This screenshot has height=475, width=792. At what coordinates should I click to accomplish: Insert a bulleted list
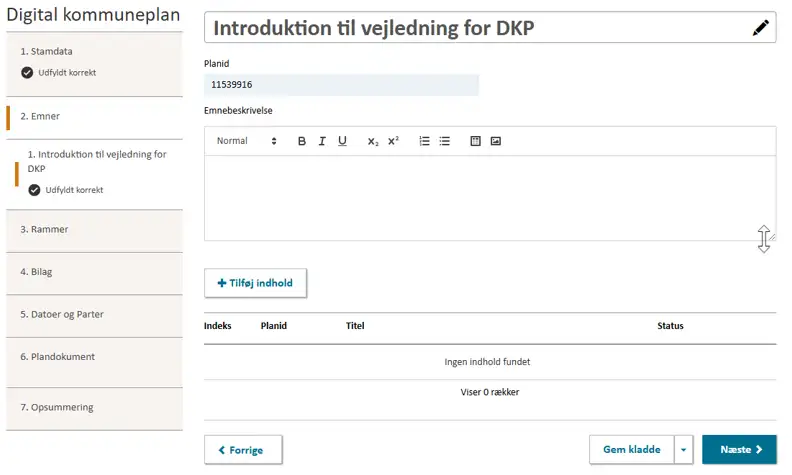click(445, 141)
